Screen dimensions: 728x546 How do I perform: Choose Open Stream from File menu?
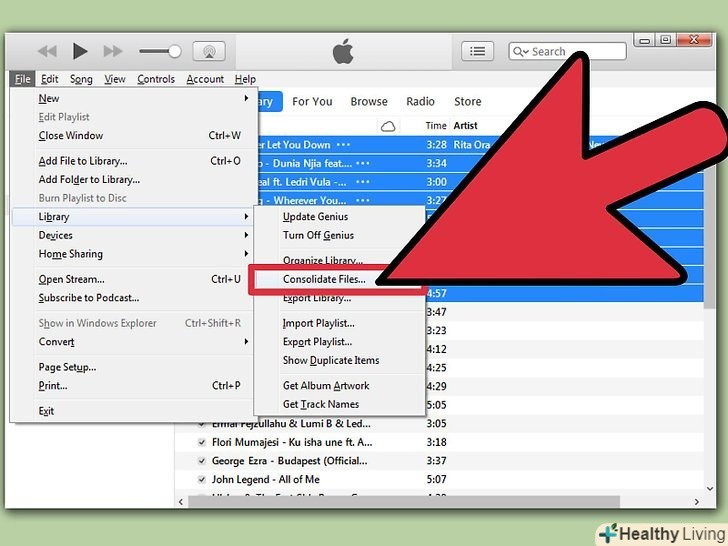[x=135, y=280]
